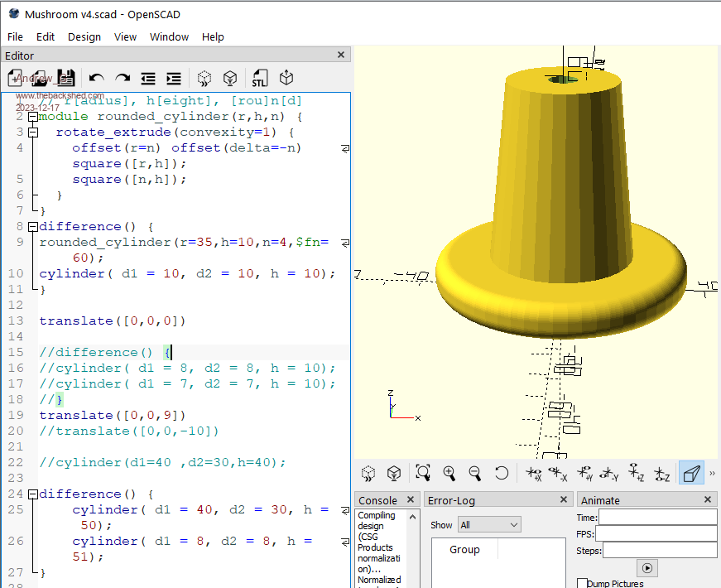Viewport: 721px width, 588px height.
Task: Click the FPS input field in Animate
Action: click(x=656, y=533)
